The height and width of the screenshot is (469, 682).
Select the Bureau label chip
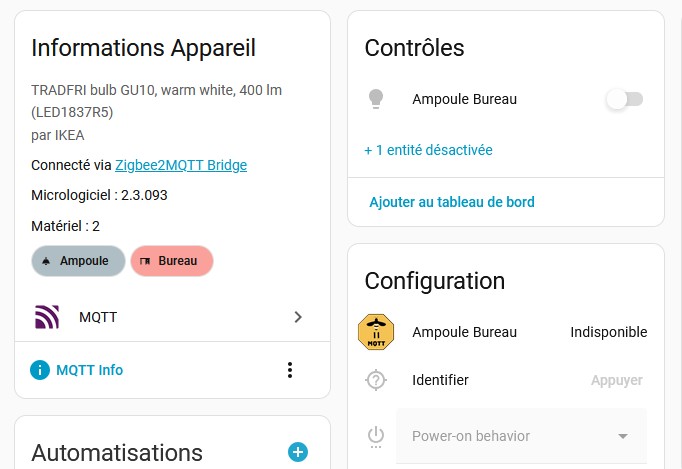tap(171, 261)
